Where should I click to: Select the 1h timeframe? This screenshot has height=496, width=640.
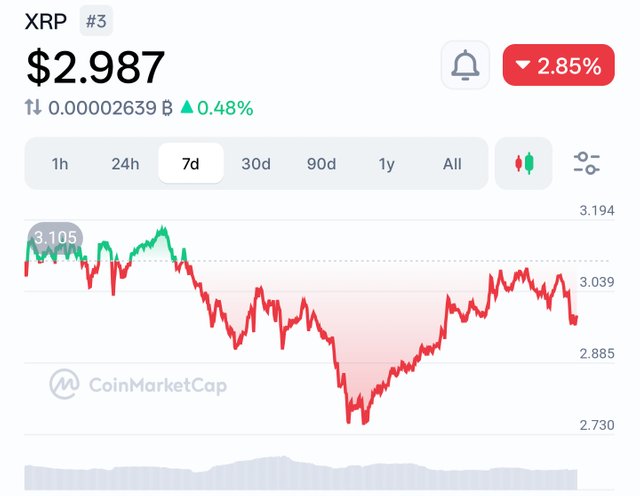click(x=60, y=164)
